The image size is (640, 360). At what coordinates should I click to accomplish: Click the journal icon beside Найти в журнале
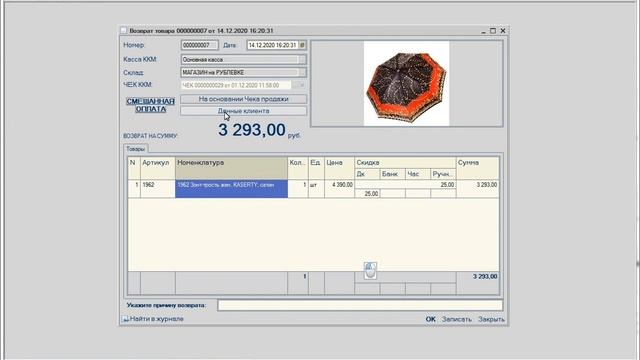[125, 319]
